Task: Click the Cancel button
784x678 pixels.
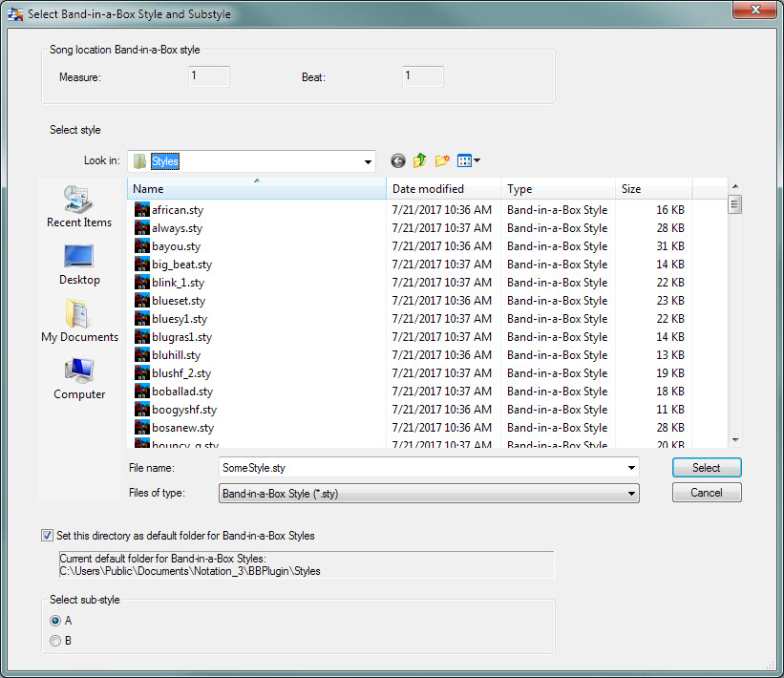Action: pyautogui.click(x=707, y=493)
